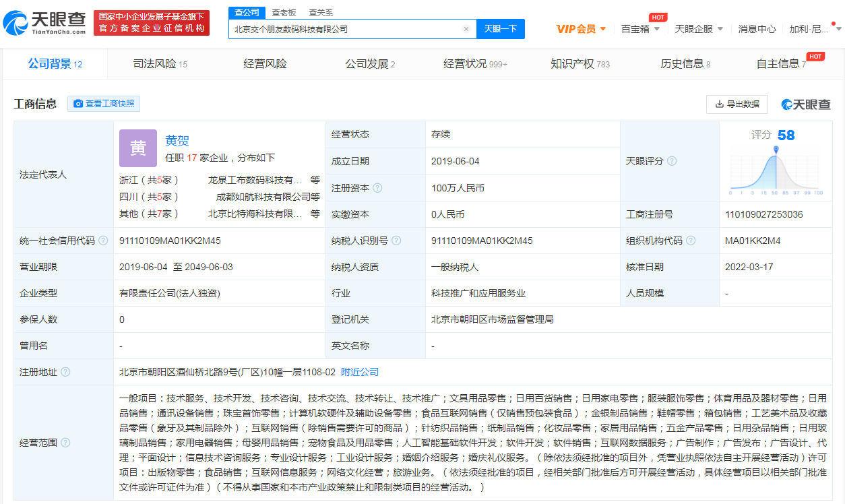Click the 查看工商快照 button
Viewport: 845px width, 504px height.
pyautogui.click(x=104, y=104)
